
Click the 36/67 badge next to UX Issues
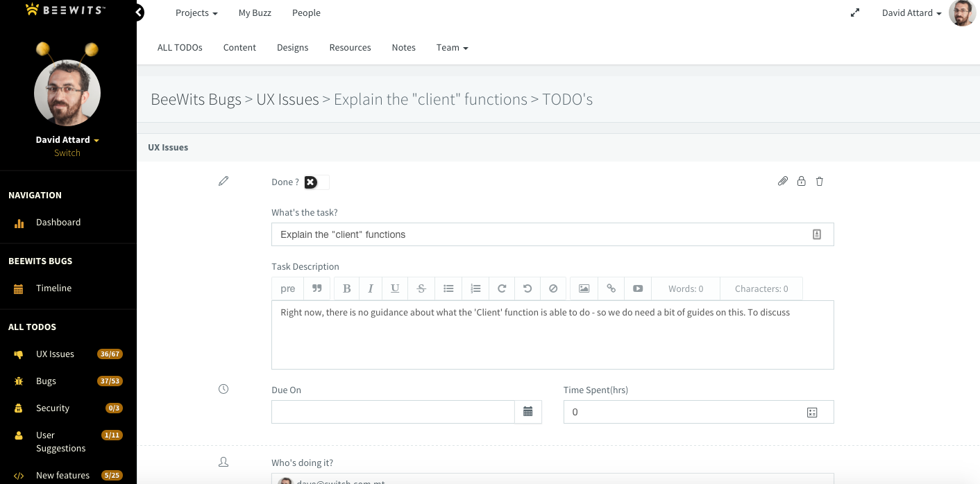point(110,354)
